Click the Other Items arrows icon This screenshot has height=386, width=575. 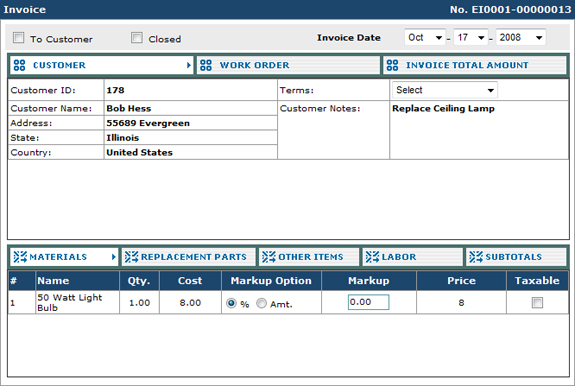269,257
